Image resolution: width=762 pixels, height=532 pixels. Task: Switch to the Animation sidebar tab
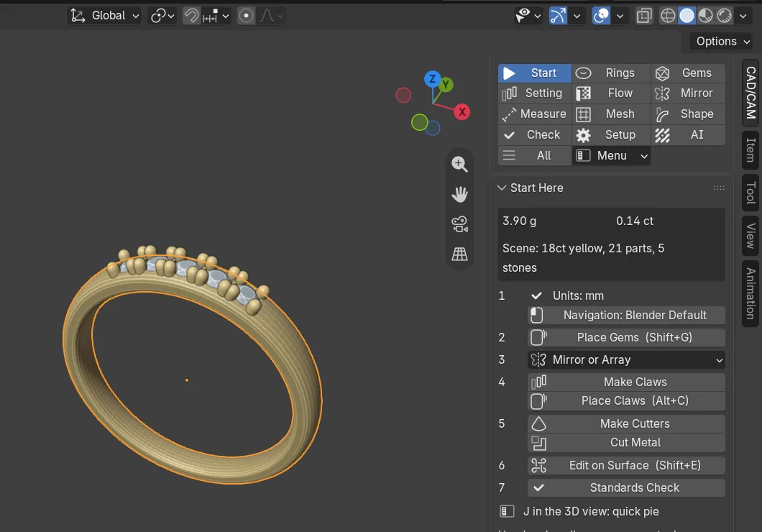[x=750, y=293]
